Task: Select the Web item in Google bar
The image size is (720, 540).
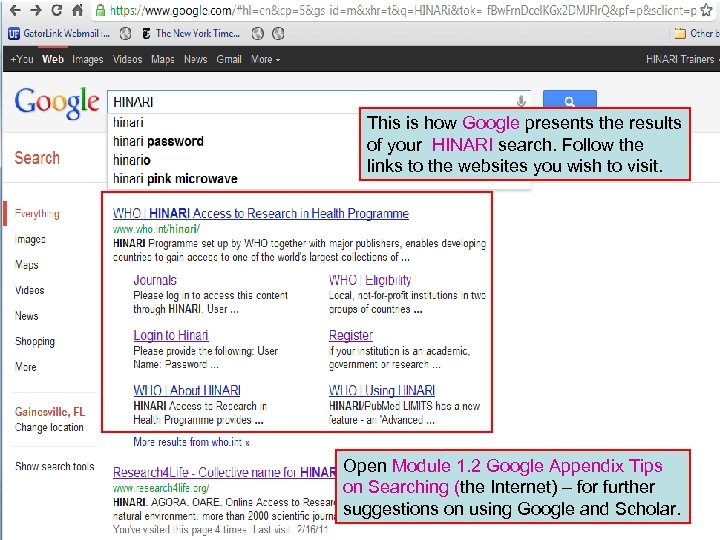Action: click(x=53, y=59)
